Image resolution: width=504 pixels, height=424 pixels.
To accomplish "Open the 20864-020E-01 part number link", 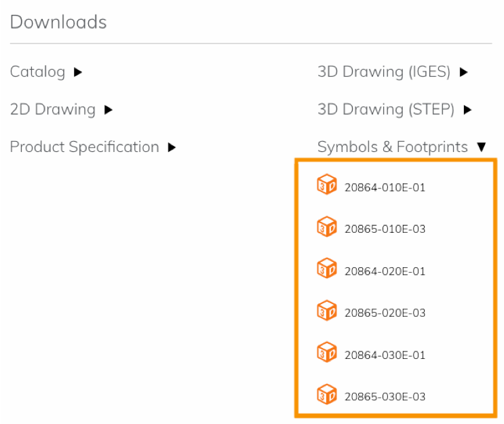I will pyautogui.click(x=385, y=271).
